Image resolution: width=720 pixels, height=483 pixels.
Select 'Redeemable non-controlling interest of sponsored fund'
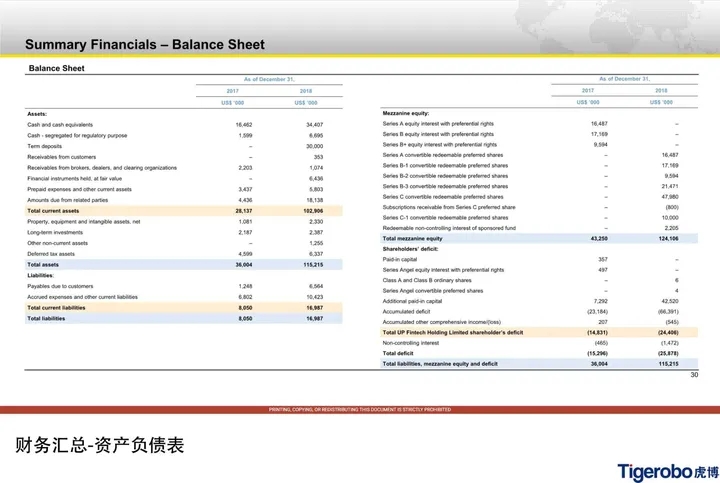(x=449, y=228)
